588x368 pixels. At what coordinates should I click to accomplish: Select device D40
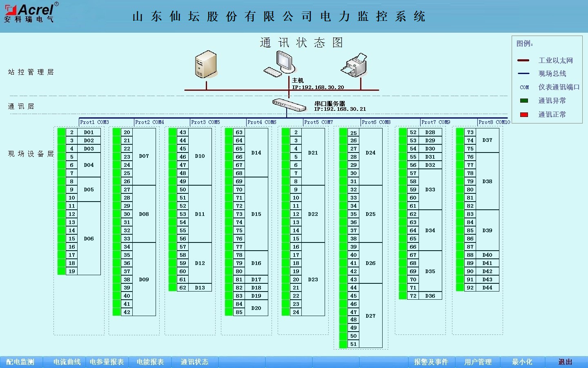coord(488,255)
